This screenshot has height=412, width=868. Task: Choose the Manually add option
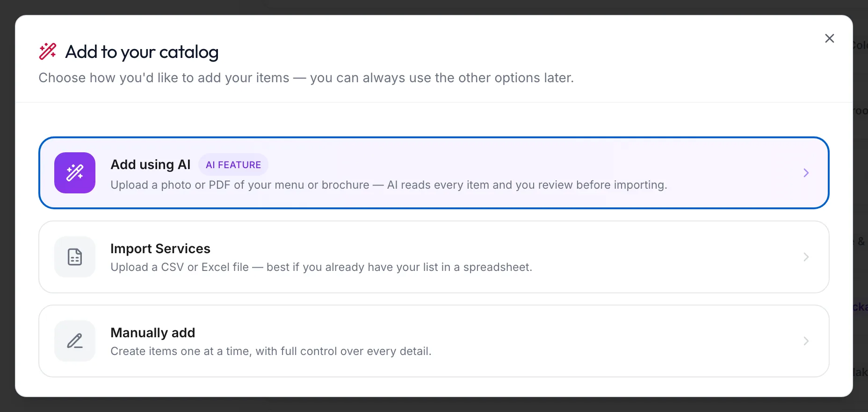pyautogui.click(x=434, y=341)
